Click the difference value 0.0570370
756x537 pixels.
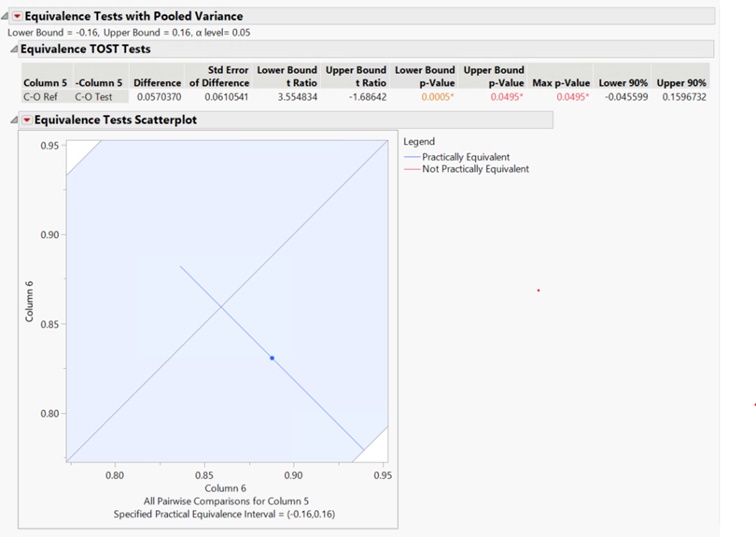pyautogui.click(x=159, y=97)
